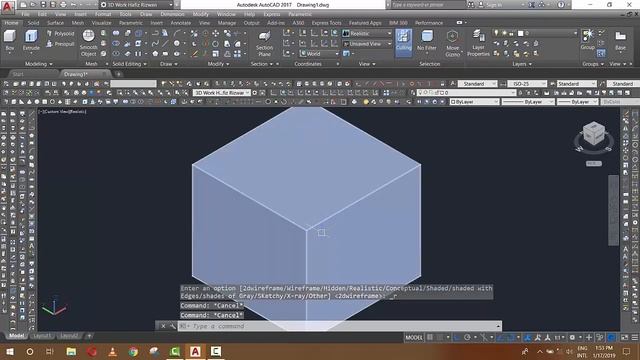This screenshot has width=640, height=360.
Task: Click the Extrude tool
Action: click(x=31, y=40)
